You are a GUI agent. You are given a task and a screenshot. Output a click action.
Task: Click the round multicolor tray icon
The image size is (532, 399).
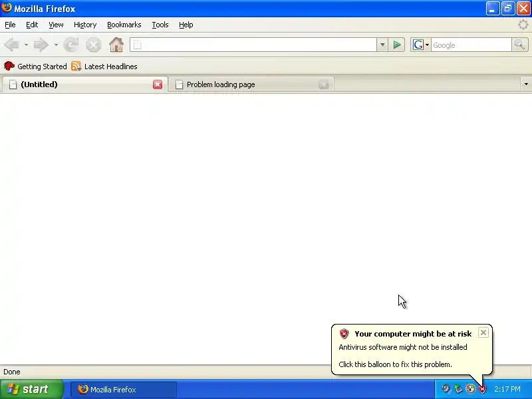click(x=470, y=389)
